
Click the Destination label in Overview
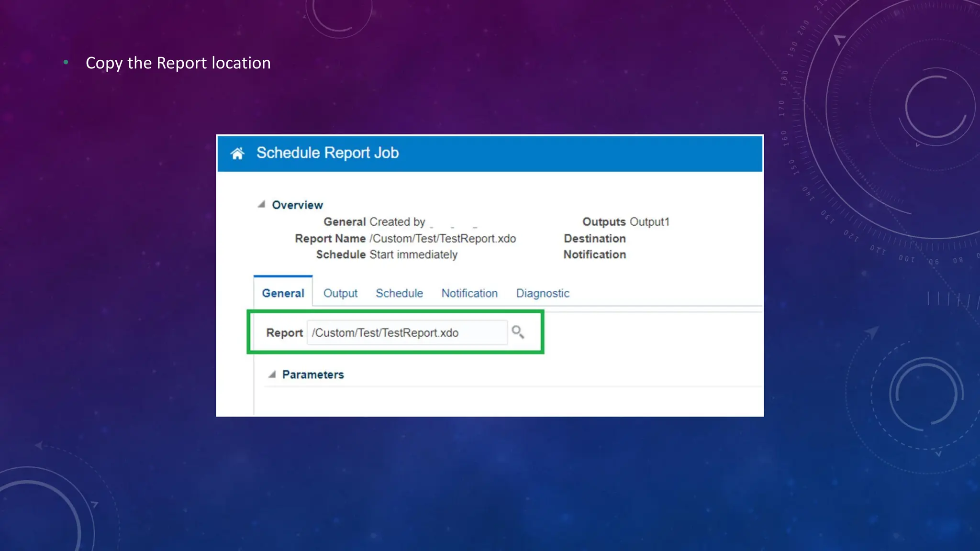point(594,239)
